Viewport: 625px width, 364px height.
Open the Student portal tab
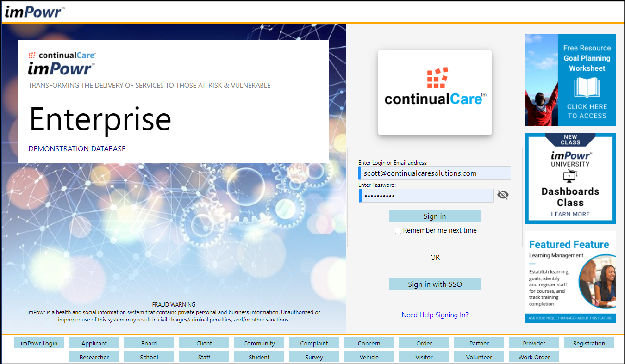259,357
